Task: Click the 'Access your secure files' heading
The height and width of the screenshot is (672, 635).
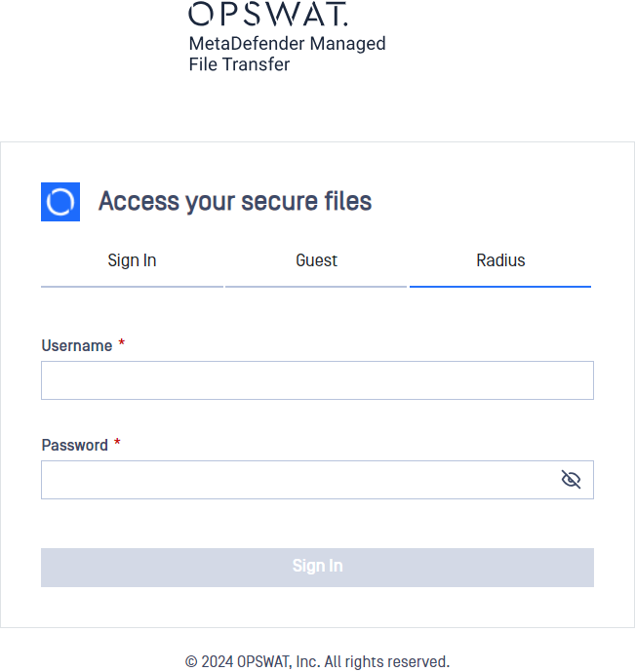Action: (x=235, y=202)
